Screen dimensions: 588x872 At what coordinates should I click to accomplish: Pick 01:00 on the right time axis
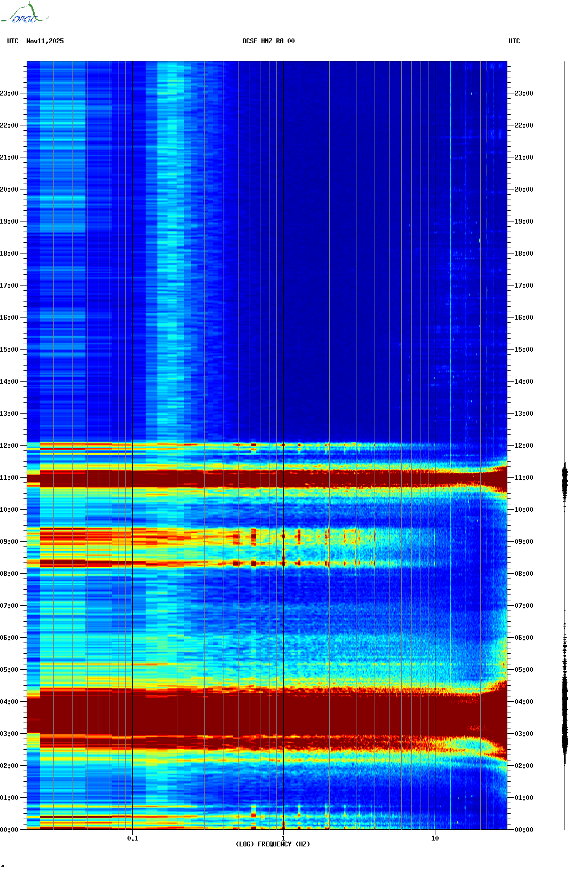[x=524, y=798]
